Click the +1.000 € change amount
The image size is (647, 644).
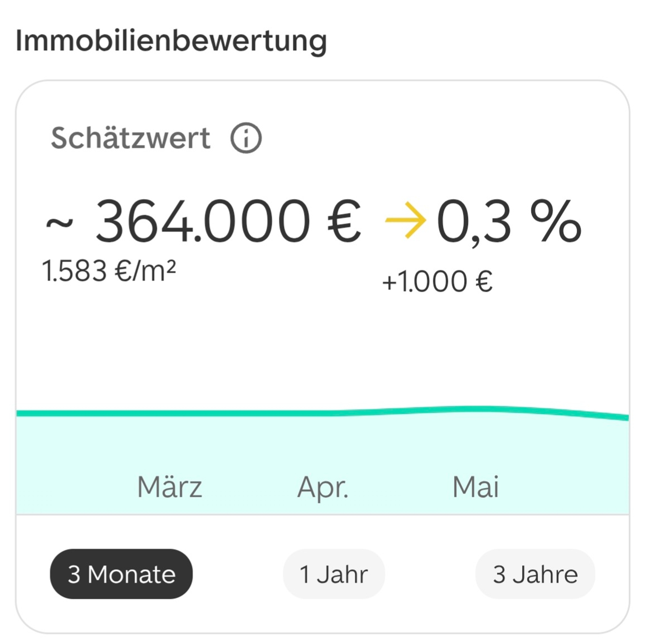tap(437, 281)
